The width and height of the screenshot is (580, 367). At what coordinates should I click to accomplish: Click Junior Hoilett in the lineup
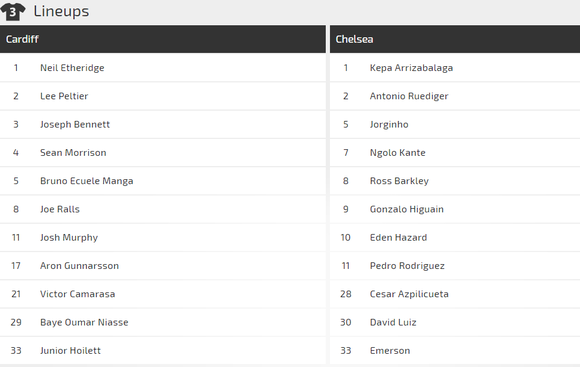pos(70,351)
